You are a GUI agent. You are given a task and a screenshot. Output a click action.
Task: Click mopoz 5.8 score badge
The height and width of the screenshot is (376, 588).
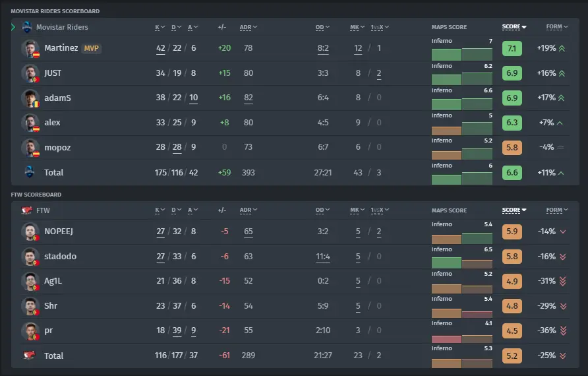512,148
